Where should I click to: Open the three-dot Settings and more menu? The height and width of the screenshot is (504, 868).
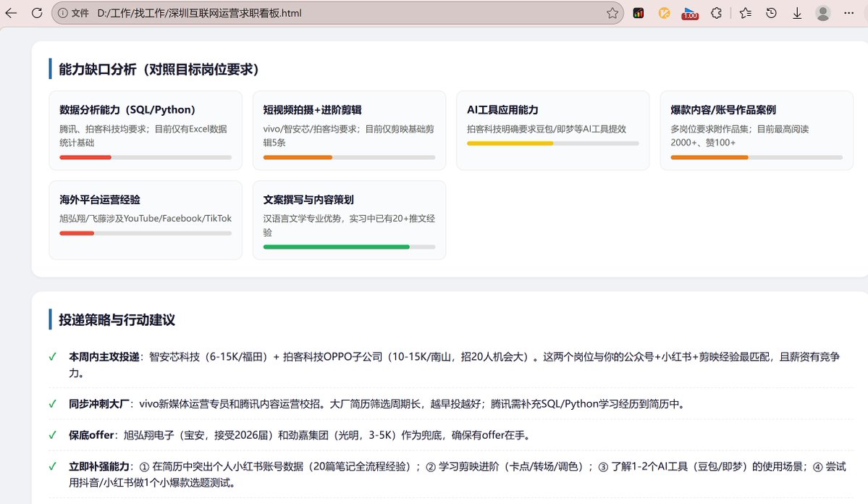(x=848, y=13)
